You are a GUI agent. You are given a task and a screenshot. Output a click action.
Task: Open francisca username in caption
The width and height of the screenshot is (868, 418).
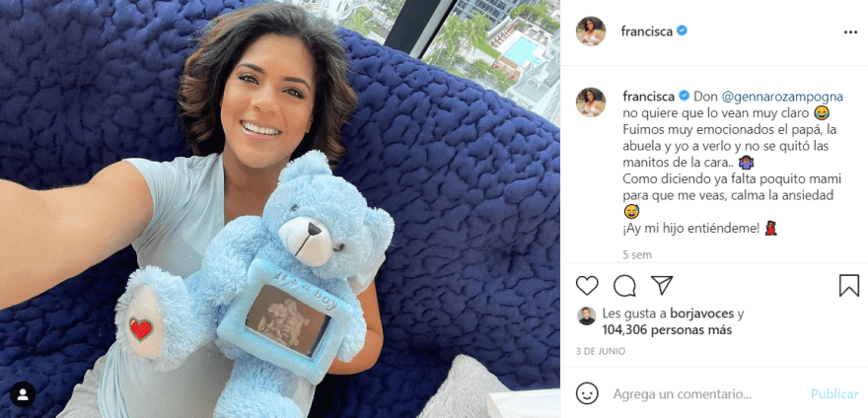649,97
